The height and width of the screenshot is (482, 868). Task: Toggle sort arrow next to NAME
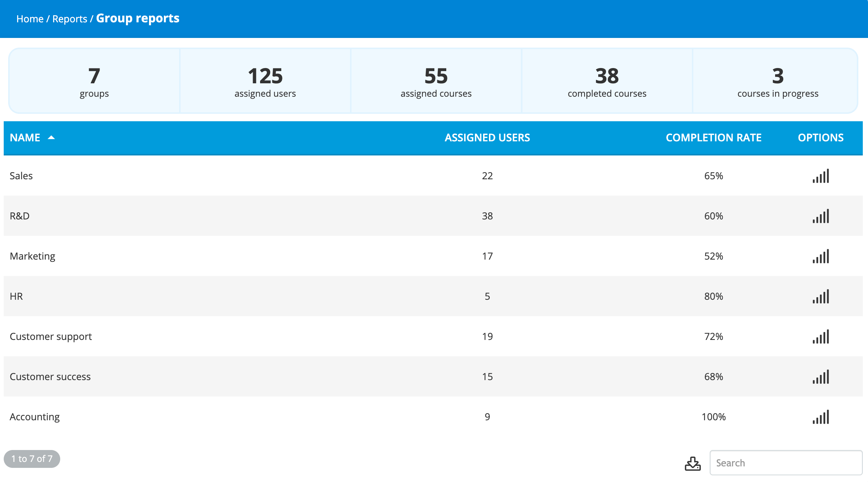[x=51, y=138]
